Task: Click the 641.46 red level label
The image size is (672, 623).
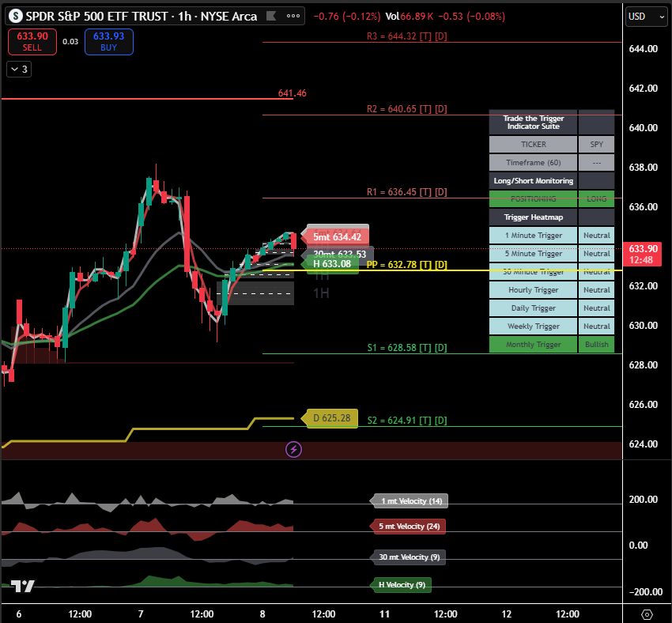Action: [293, 93]
